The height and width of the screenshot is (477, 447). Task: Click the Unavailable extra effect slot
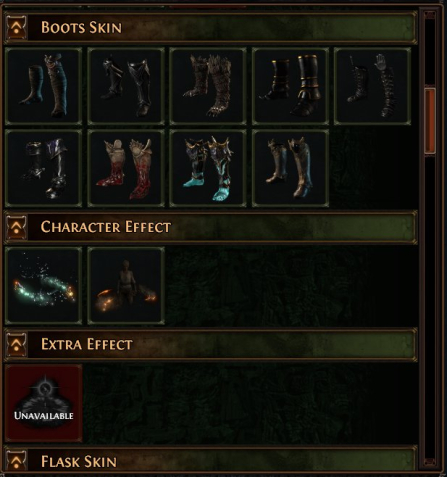pos(44,403)
